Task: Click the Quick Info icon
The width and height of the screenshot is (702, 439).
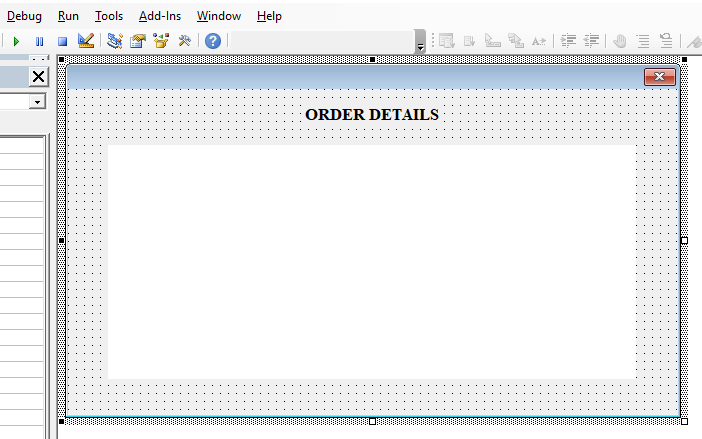Action: click(492, 41)
